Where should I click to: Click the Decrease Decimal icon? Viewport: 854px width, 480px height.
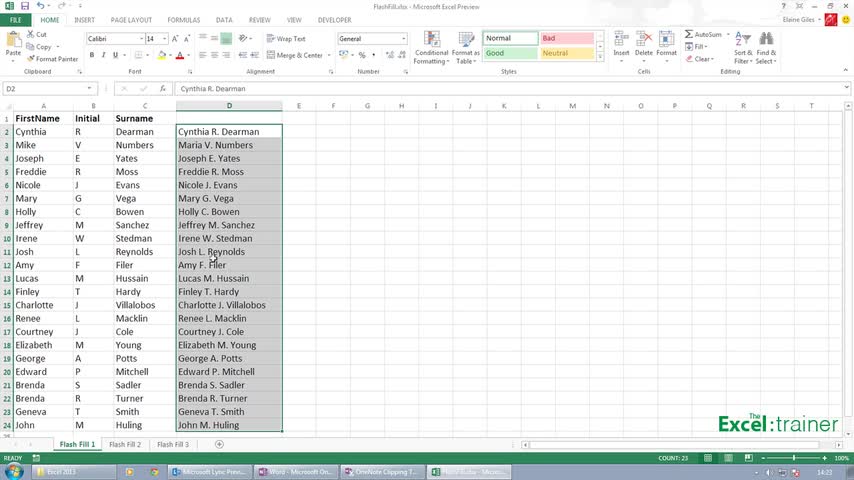402,55
